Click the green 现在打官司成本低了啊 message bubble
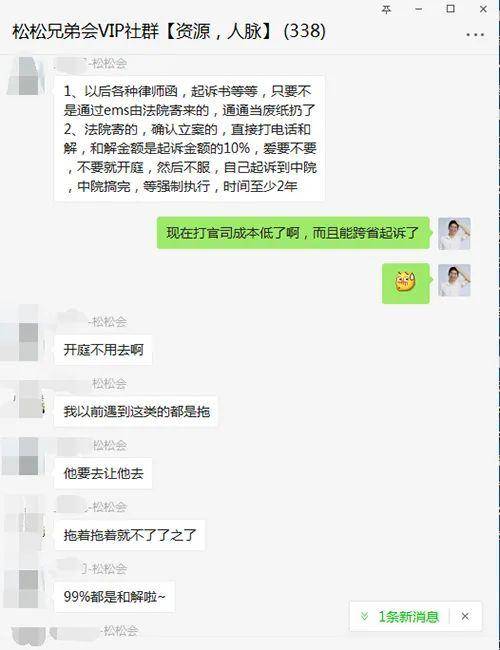The image size is (500, 650). click(293, 233)
